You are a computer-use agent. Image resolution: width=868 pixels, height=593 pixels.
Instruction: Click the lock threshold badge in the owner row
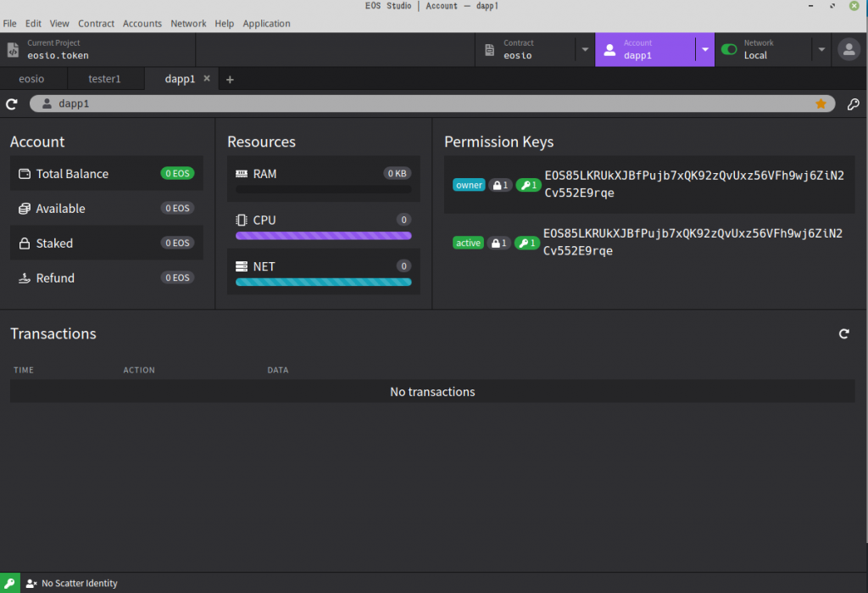coord(500,185)
